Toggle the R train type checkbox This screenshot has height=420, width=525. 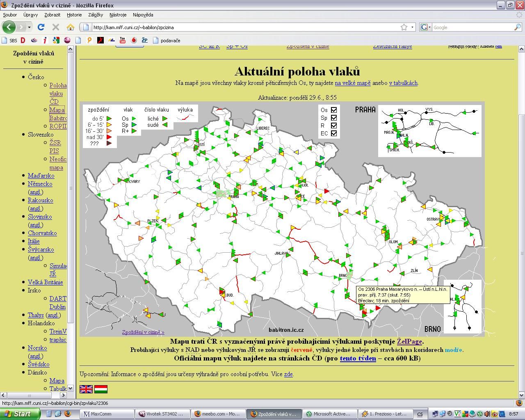tap(334, 126)
